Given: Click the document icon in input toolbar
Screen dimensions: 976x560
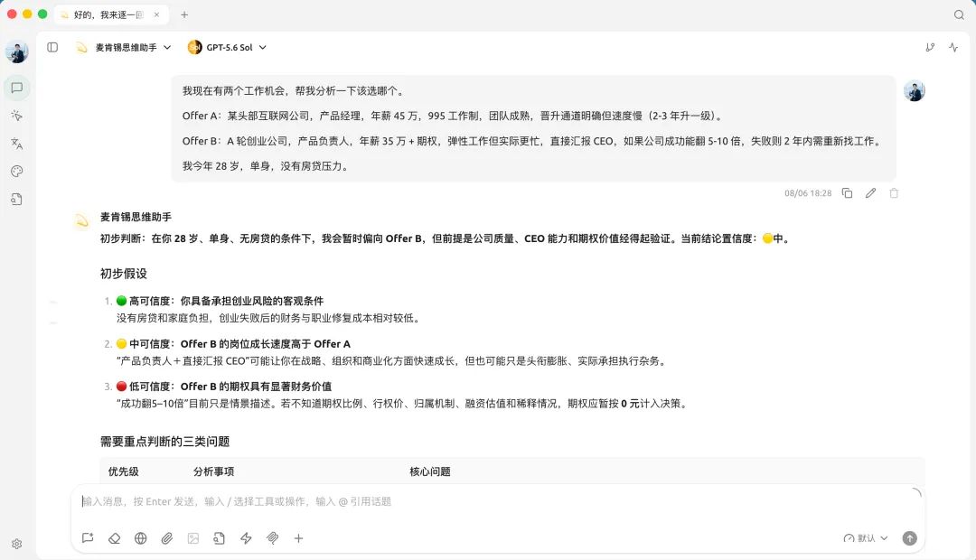Looking at the screenshot, I should click(219, 538).
